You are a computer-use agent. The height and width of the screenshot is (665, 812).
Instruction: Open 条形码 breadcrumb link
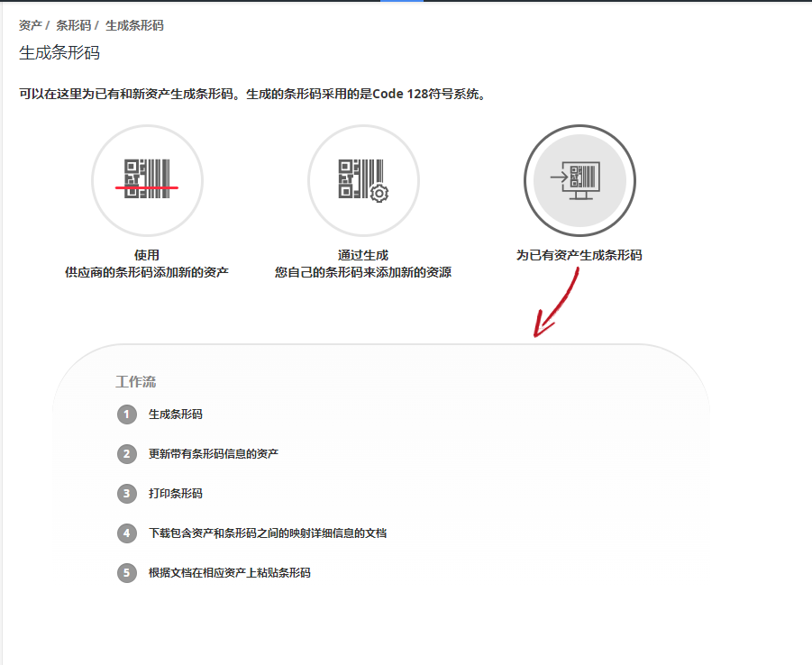(x=73, y=25)
